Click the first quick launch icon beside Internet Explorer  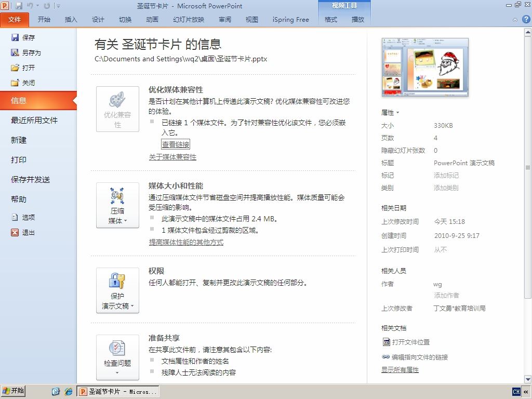(x=56, y=392)
